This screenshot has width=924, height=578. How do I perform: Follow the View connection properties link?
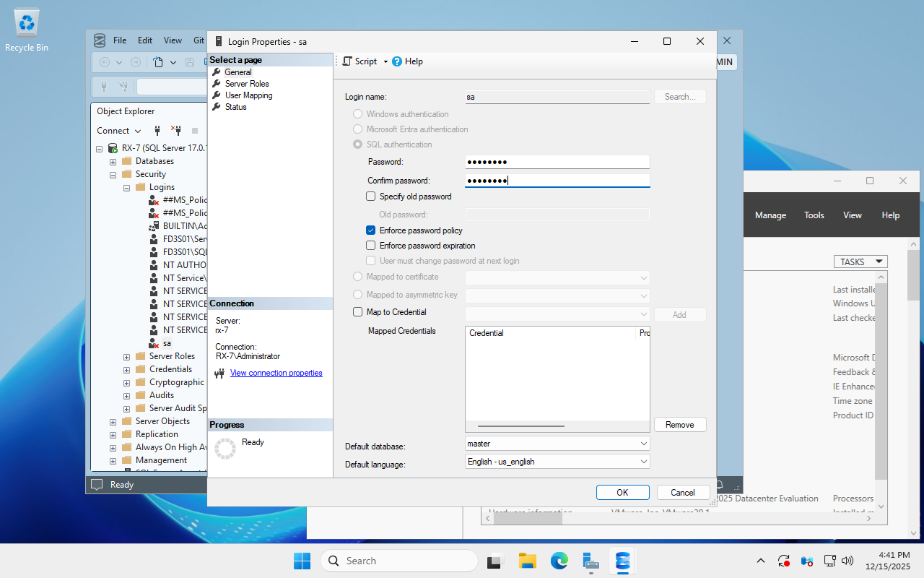276,373
